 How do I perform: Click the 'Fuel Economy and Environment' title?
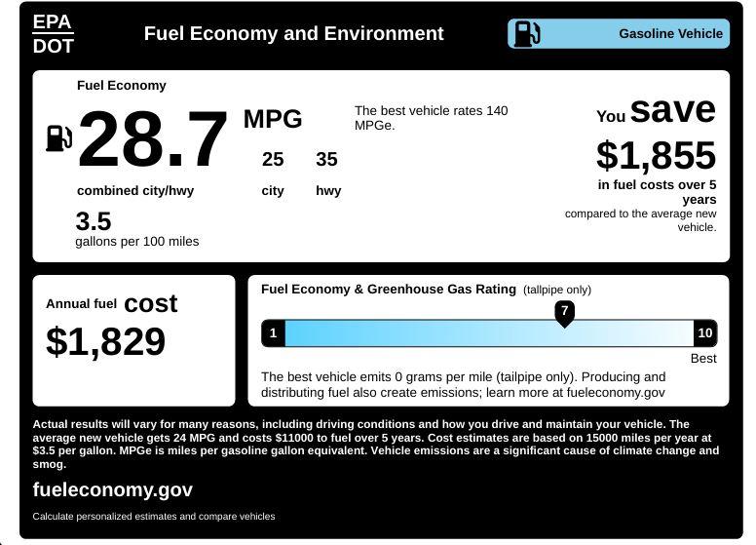(x=293, y=34)
